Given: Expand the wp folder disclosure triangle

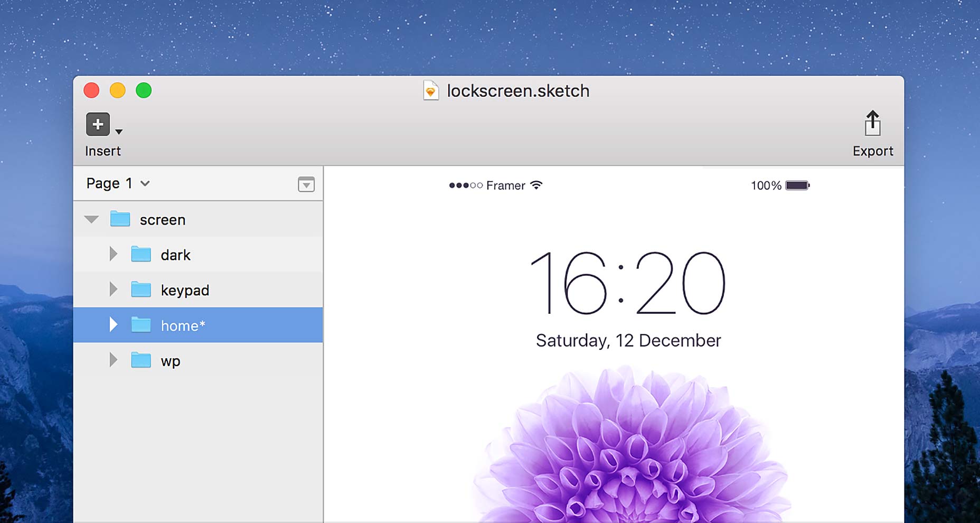Looking at the screenshot, I should 113,360.
